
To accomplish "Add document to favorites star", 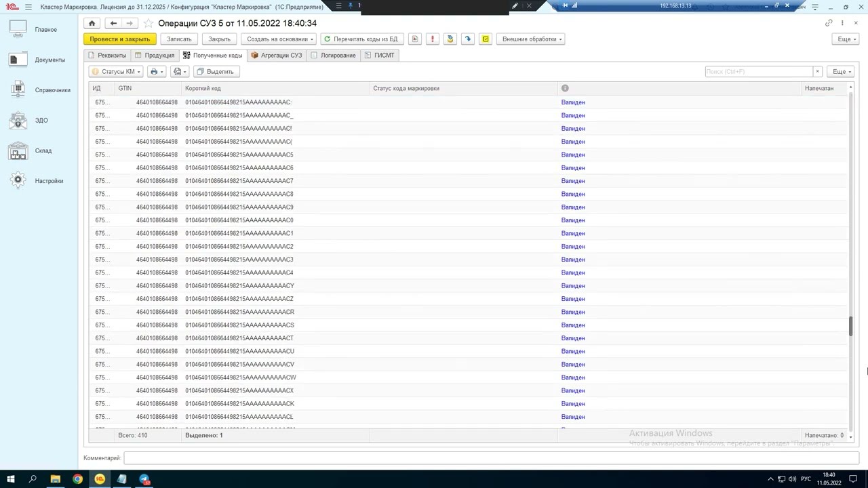I will click(x=149, y=23).
